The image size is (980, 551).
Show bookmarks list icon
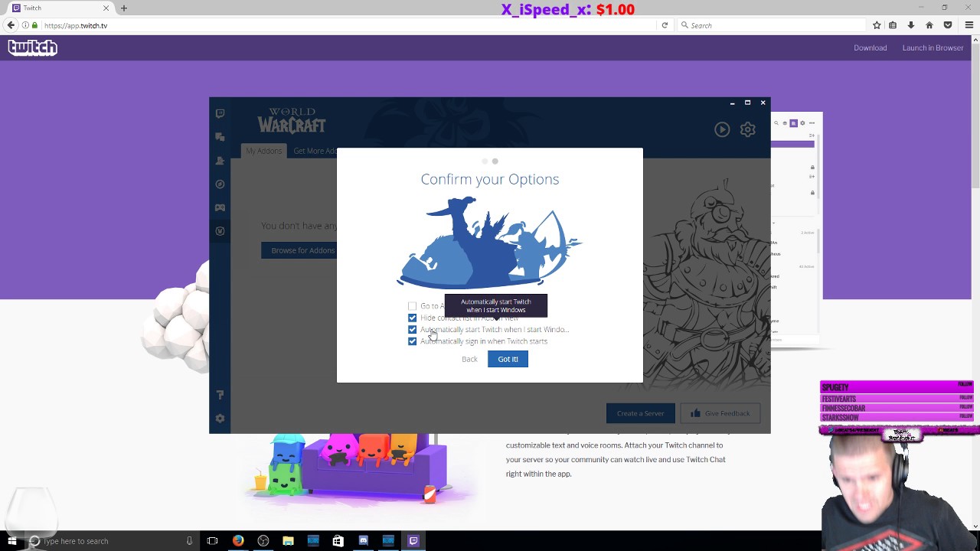click(893, 25)
